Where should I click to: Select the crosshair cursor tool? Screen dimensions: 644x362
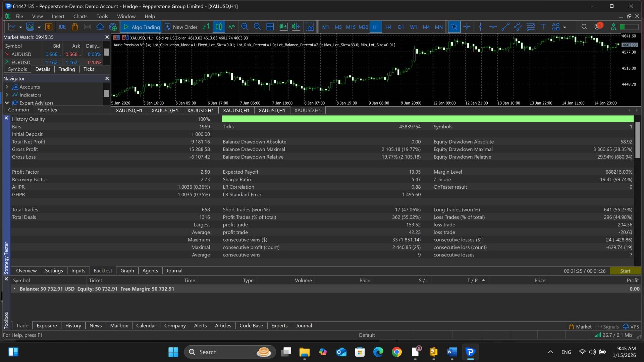click(x=467, y=27)
